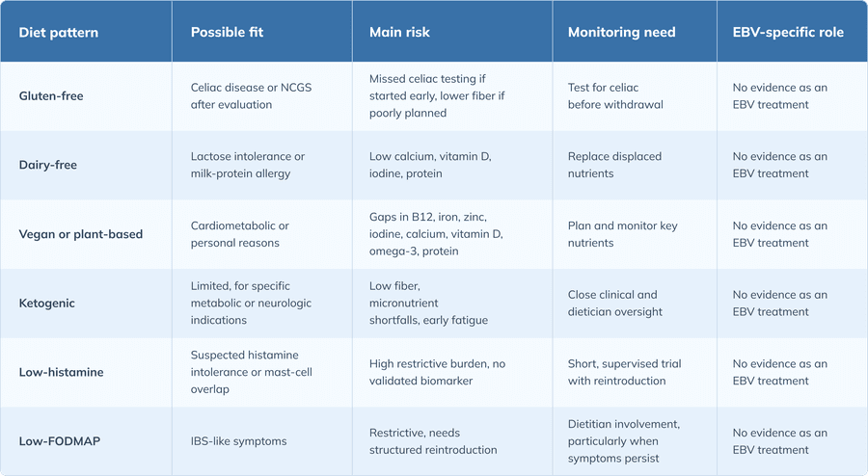Select the Main risk column header
Viewport: 868px width, 476px height.
pyautogui.click(x=399, y=32)
